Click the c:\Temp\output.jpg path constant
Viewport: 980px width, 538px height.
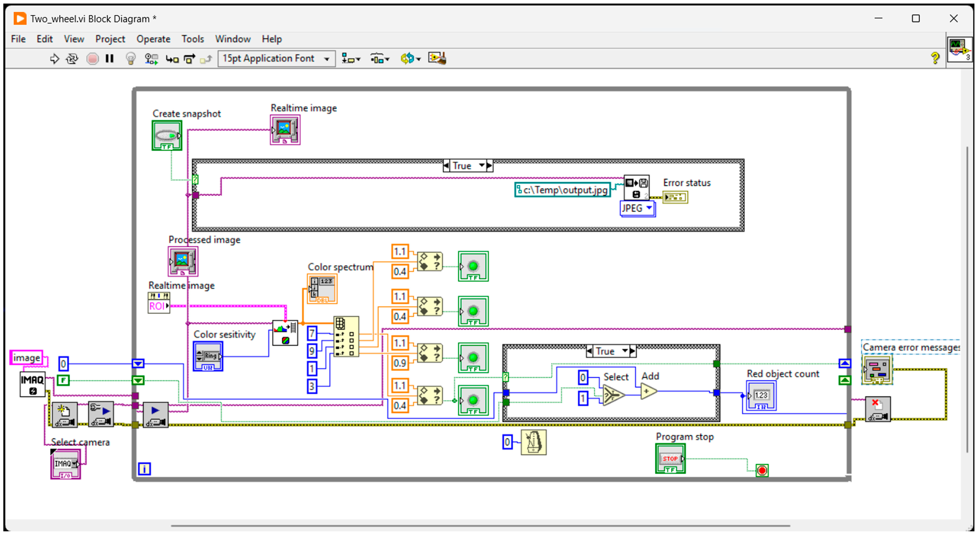point(563,190)
